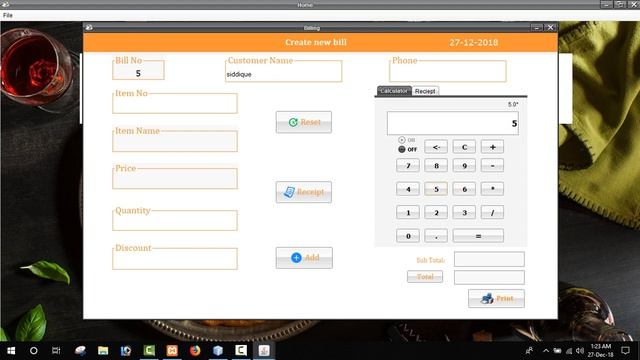Image resolution: width=640 pixels, height=360 pixels.
Task: Click the multiply calculator key
Action: (492, 189)
